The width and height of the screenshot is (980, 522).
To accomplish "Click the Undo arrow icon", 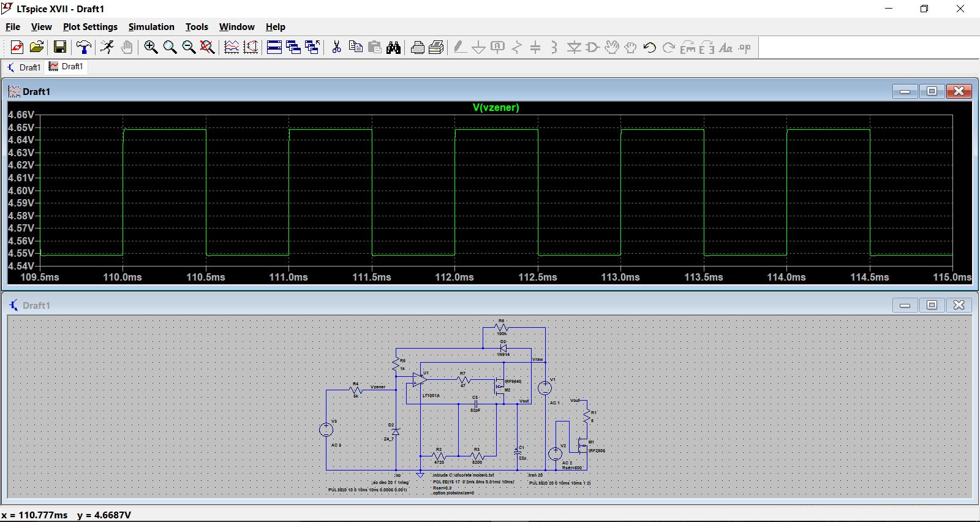I will click(x=650, y=47).
